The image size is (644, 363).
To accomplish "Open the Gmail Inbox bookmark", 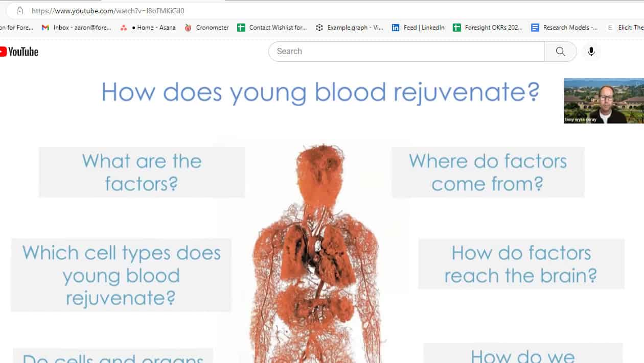I will 77,28.
